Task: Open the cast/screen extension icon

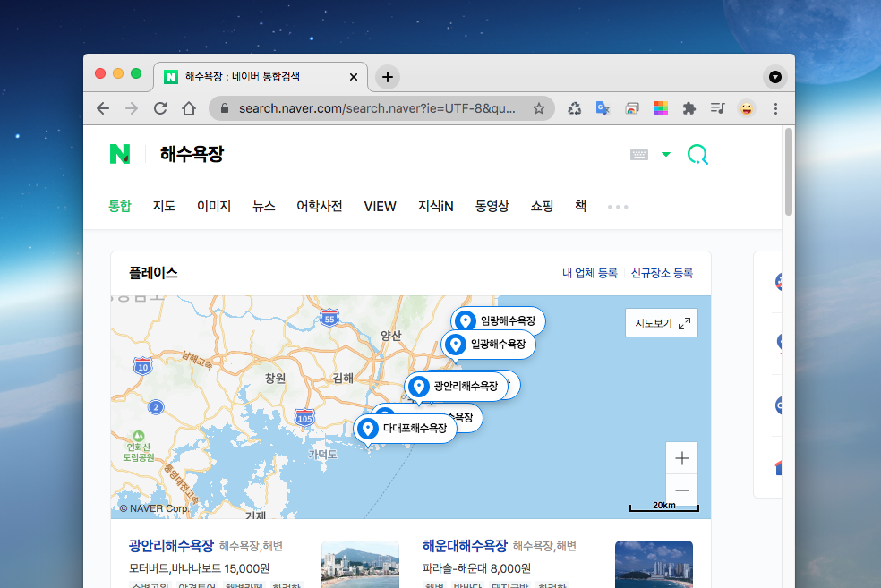Action: tap(632, 108)
